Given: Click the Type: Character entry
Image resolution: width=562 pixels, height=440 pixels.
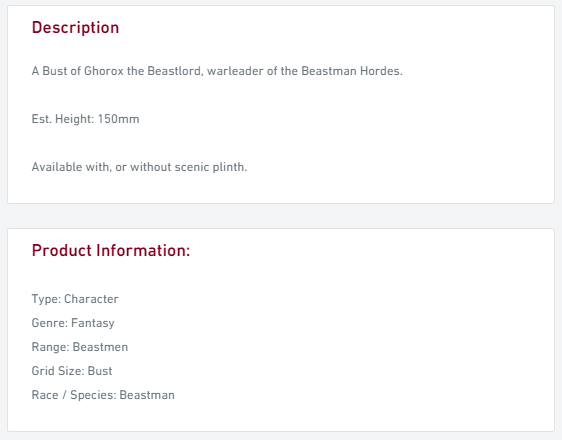Looking at the screenshot, I should click(x=75, y=299).
